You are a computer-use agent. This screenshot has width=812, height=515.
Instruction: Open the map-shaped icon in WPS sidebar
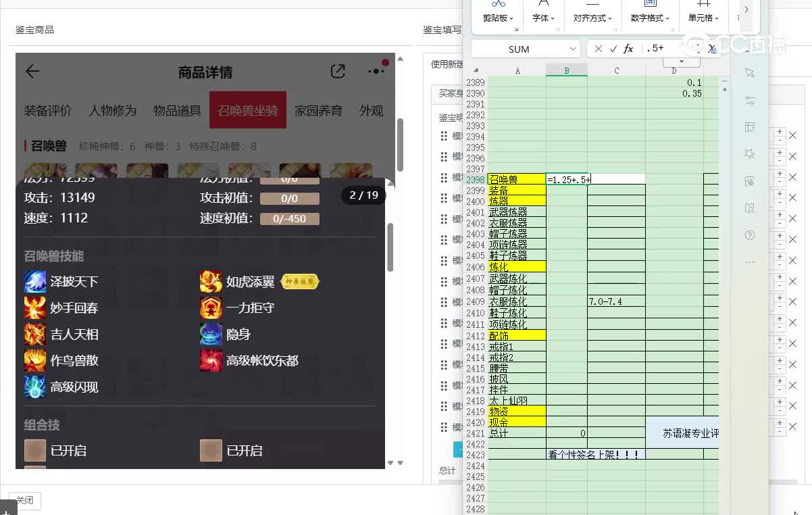coord(749,208)
